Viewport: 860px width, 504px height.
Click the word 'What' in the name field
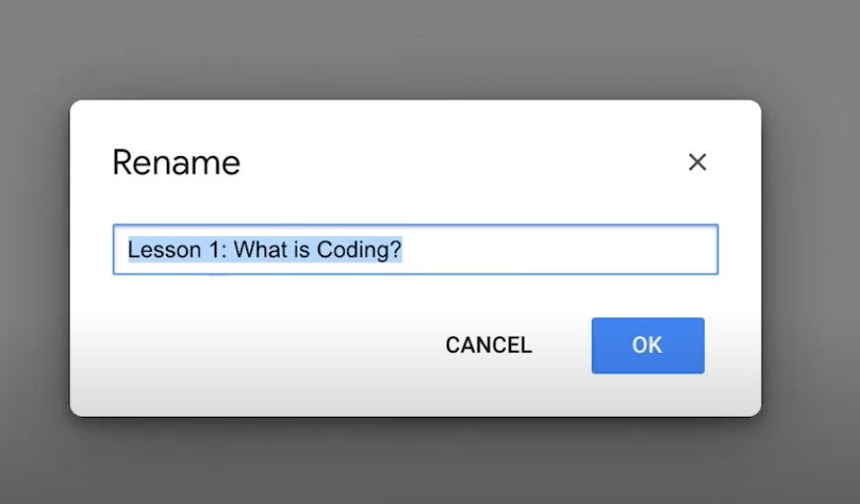pos(260,250)
